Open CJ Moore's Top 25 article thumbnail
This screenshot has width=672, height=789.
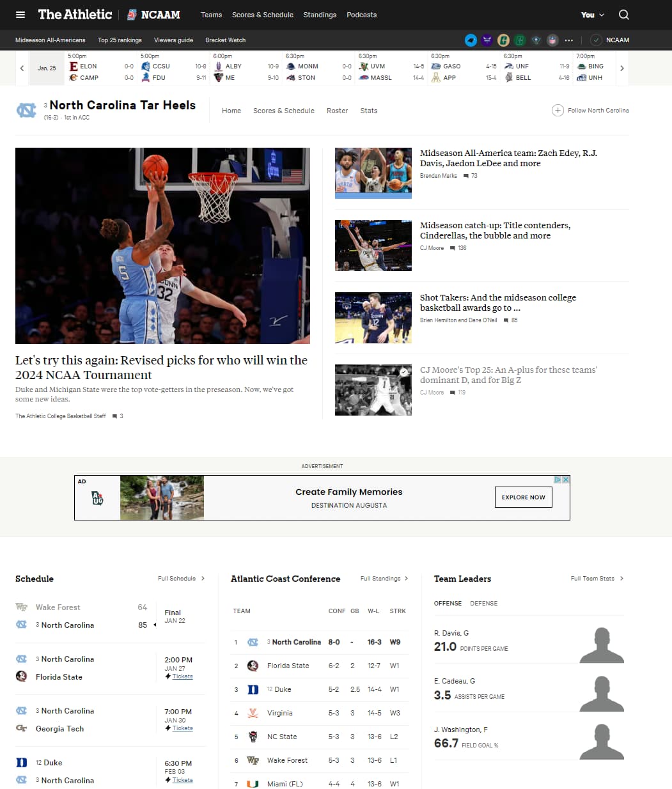(373, 390)
